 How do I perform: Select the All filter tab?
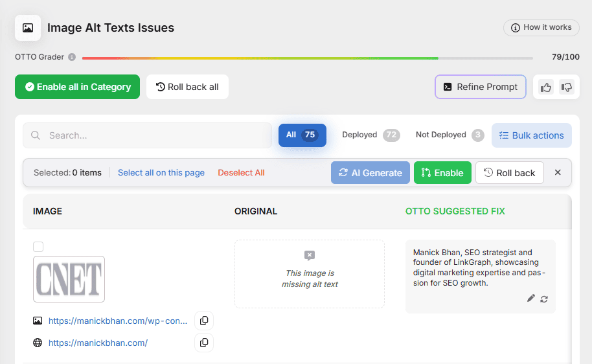click(302, 135)
